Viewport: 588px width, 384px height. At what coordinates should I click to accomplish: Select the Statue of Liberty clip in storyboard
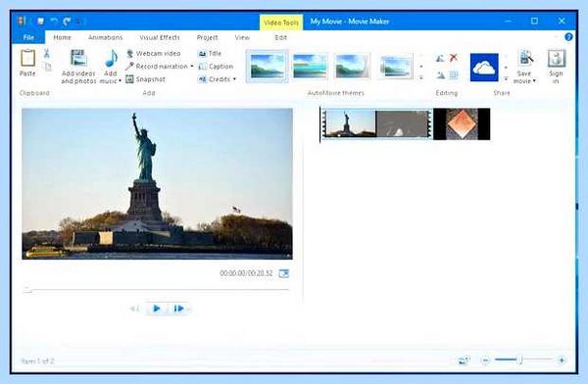coord(350,123)
